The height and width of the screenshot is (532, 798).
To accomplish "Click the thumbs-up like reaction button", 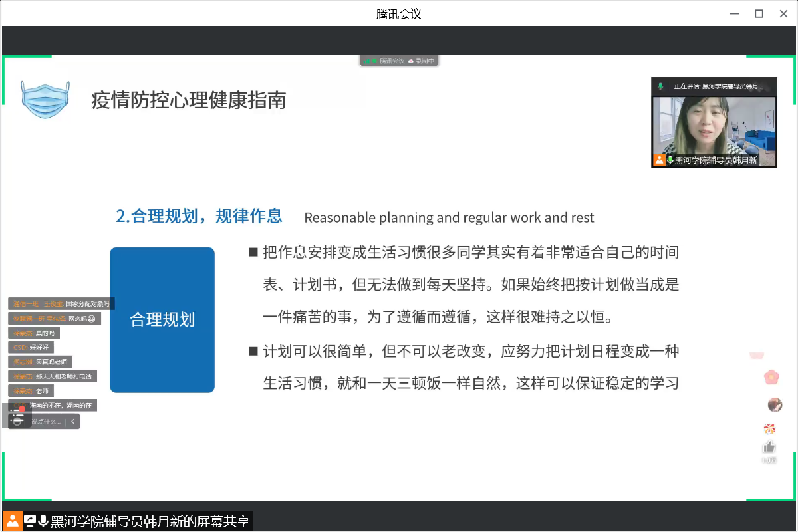I will (x=769, y=447).
